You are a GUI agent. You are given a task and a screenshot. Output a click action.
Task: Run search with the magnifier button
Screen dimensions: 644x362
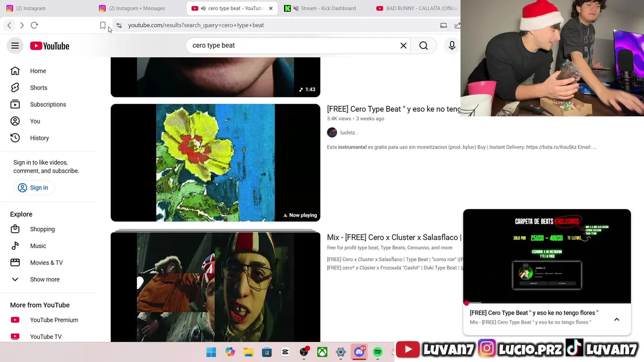pyautogui.click(x=424, y=46)
